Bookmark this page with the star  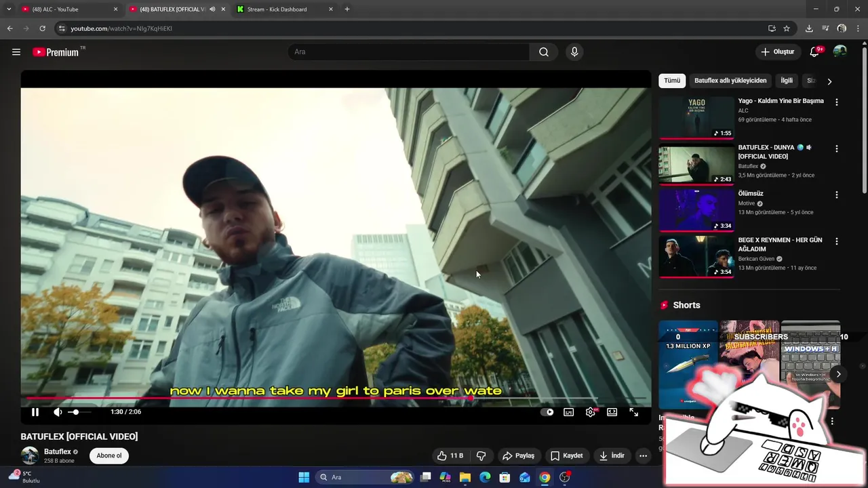[x=787, y=28]
